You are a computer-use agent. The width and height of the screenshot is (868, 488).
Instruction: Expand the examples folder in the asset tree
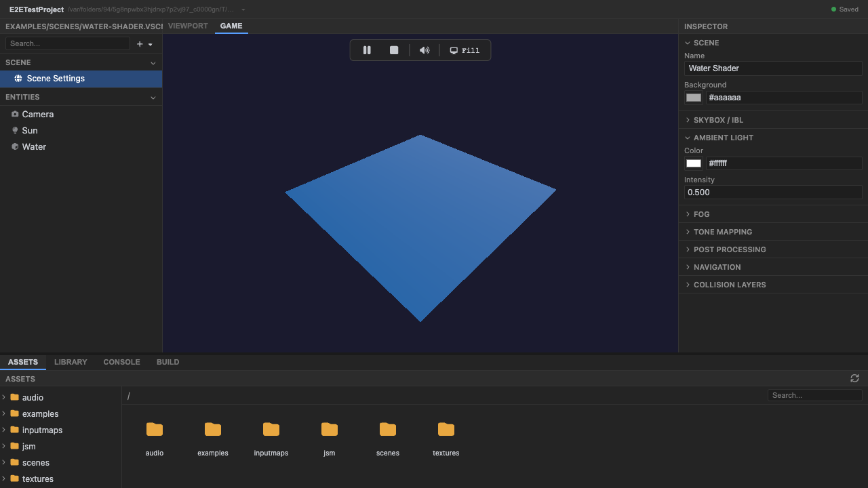tap(4, 413)
